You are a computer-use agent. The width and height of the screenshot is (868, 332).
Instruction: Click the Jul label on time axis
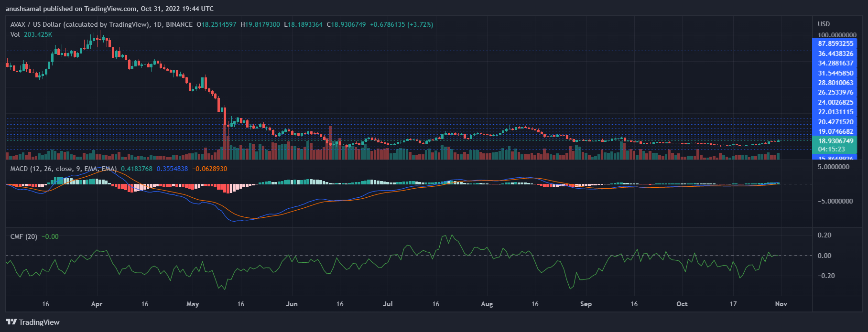tap(388, 304)
